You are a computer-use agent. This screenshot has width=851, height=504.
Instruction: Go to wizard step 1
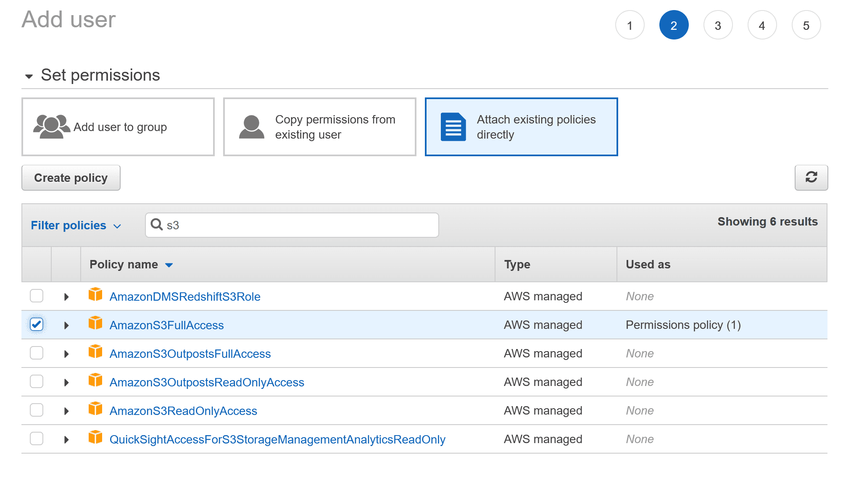pos(630,25)
